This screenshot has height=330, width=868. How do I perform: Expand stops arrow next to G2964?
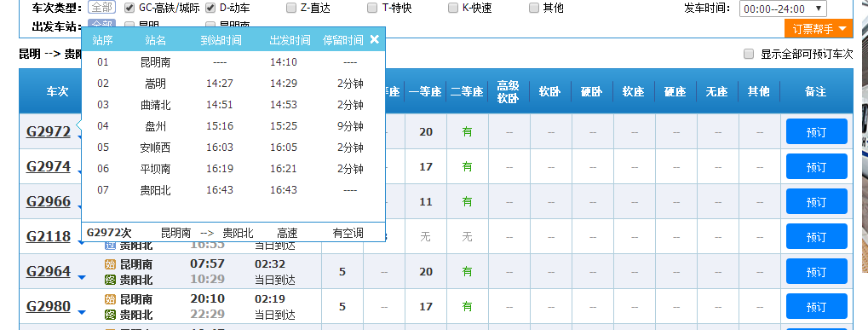click(82, 277)
